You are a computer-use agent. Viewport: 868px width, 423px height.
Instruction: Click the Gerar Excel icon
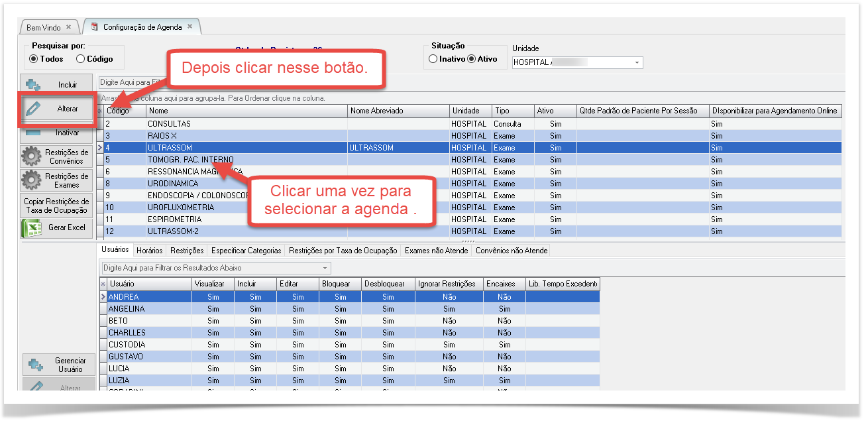click(x=32, y=227)
